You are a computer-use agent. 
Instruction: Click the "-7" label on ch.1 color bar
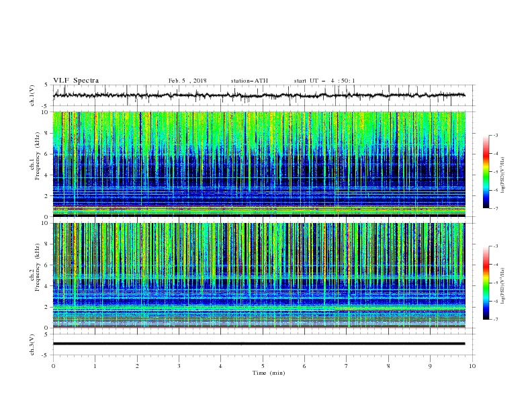pos(495,208)
